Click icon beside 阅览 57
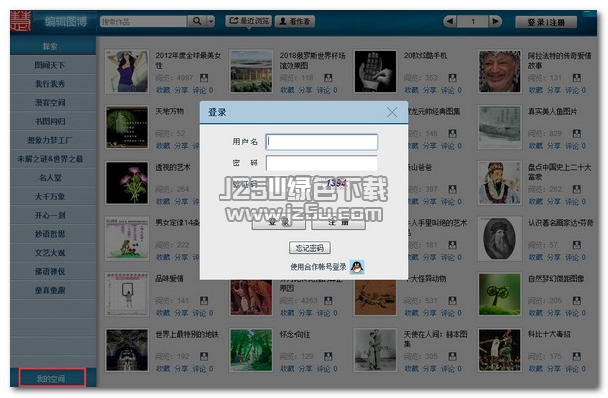 pyautogui.click(x=577, y=245)
